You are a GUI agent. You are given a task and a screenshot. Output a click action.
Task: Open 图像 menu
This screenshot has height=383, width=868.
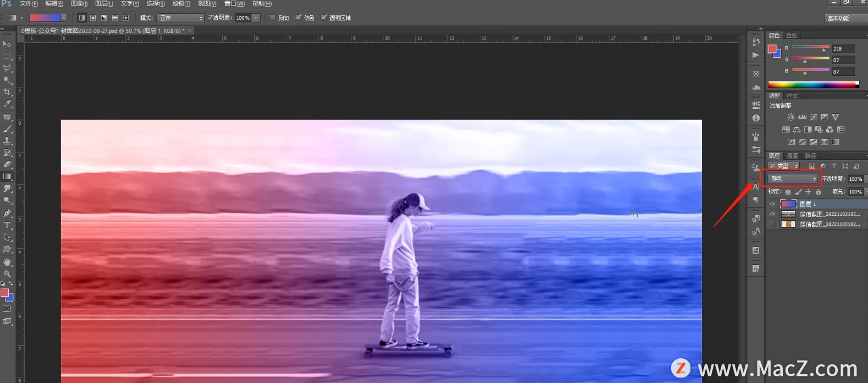(x=79, y=4)
